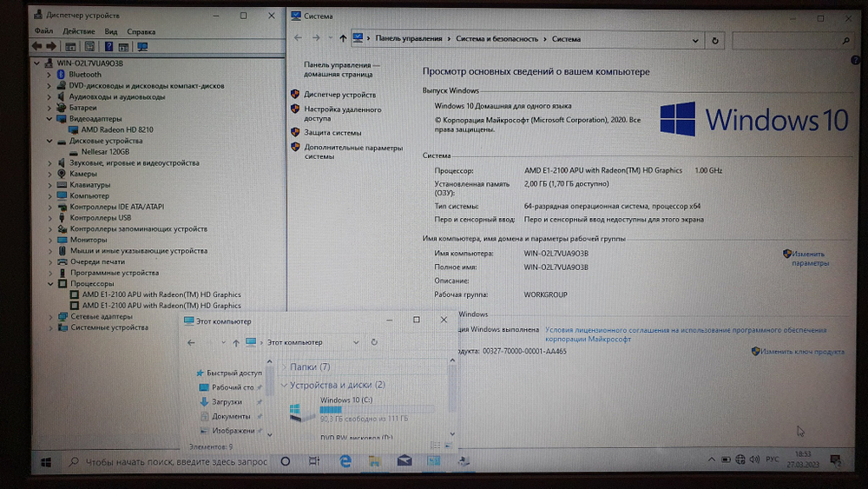Viewport: 868px width, 489px height.
Task: Collapse the Видеоадаптеры category
Action: pos(49,118)
